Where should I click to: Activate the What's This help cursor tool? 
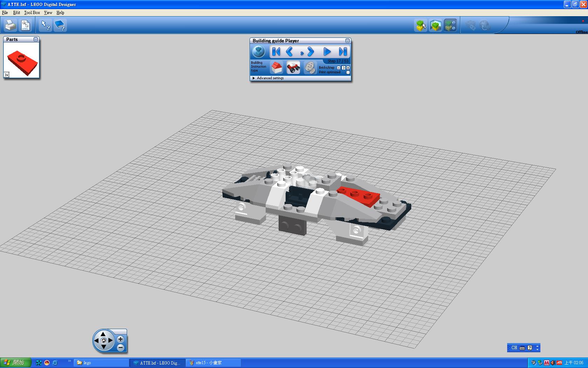pos(45,25)
